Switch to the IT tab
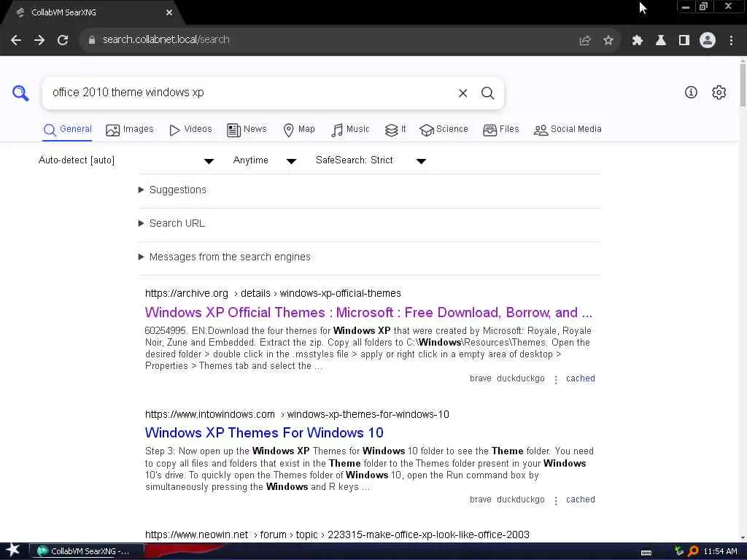This screenshot has height=560, width=747. click(395, 130)
